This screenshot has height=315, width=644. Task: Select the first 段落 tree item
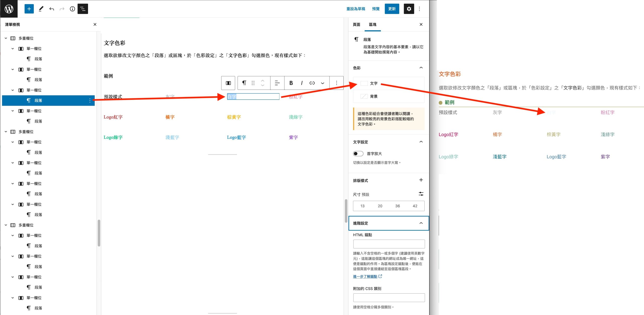coord(38,59)
